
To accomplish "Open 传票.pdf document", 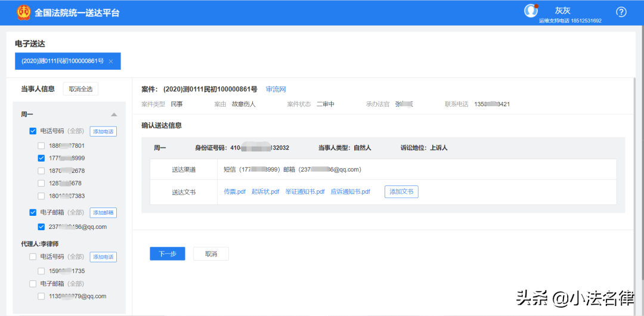I will (x=235, y=191).
